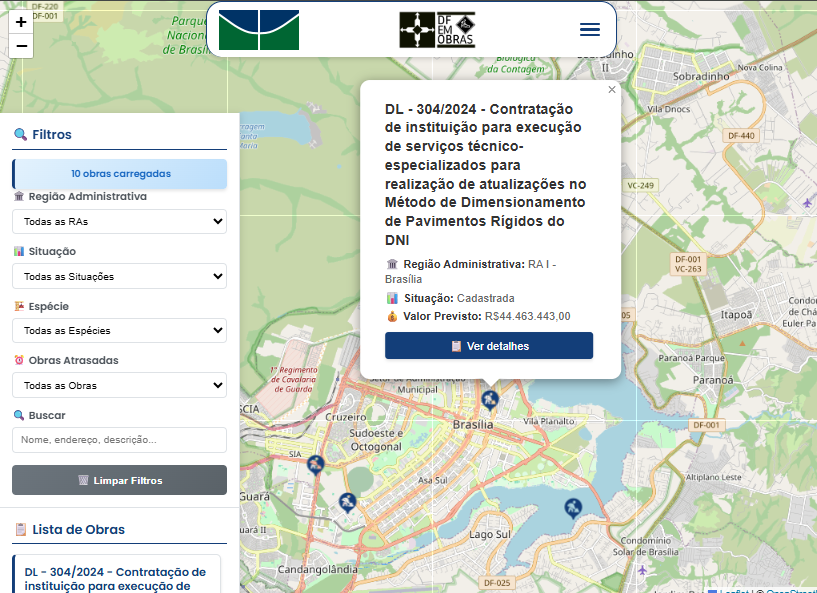Click the DF em Obras logo

(437, 30)
